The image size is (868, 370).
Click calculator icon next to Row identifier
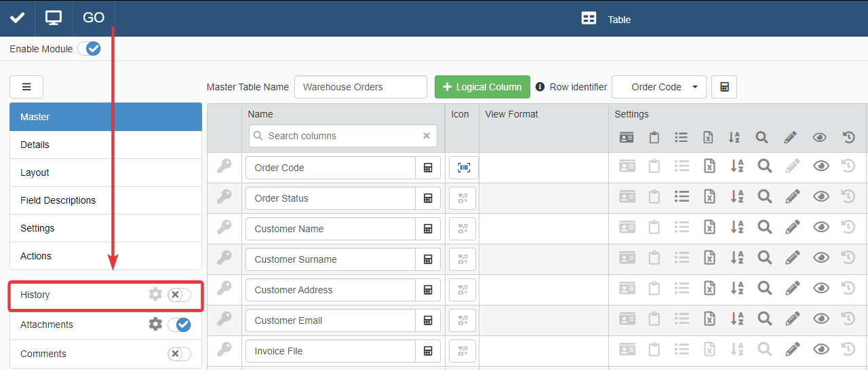click(724, 87)
